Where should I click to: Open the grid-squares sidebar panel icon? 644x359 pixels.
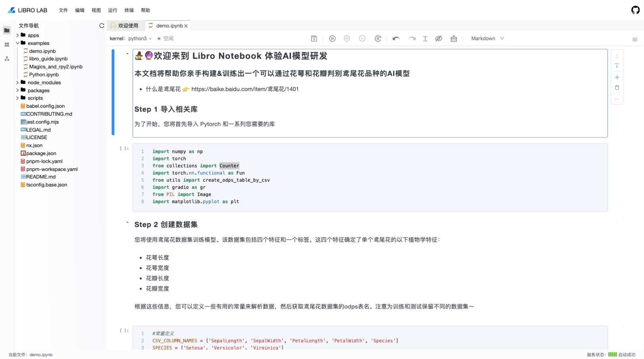[x=7, y=45]
